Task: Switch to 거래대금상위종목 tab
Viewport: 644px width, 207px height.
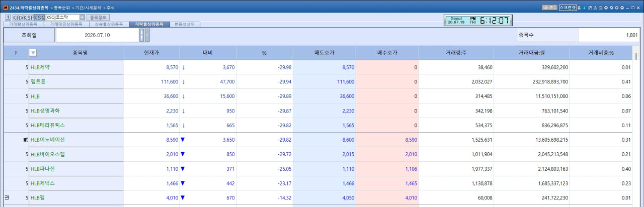Action: [x=66, y=24]
